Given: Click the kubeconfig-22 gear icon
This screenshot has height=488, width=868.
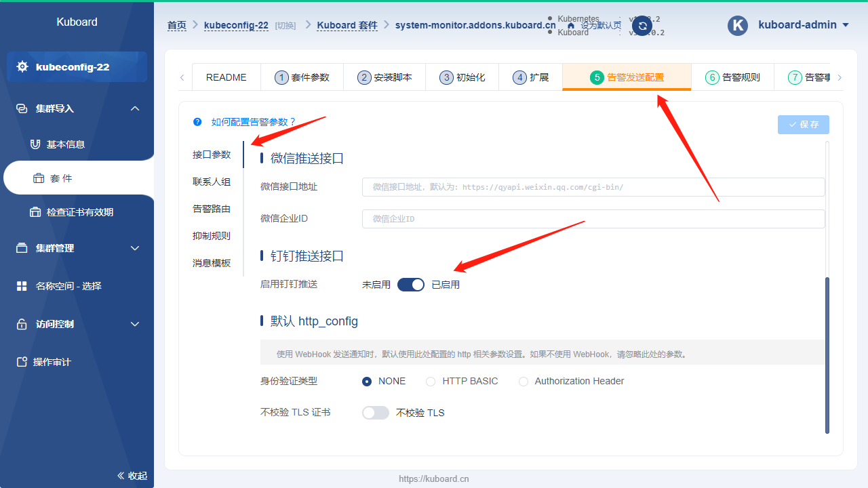Looking at the screenshot, I should click(x=22, y=67).
